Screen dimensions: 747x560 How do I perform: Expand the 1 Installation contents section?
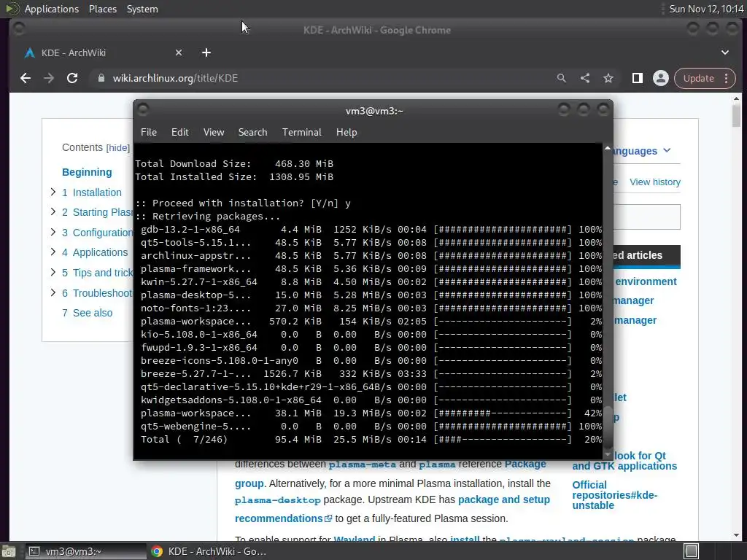coord(53,192)
